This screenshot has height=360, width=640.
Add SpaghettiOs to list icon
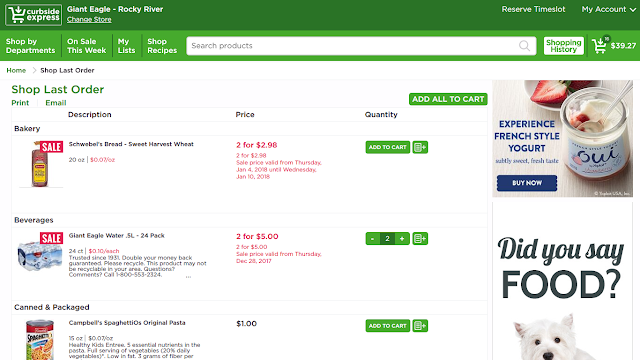pos(420,326)
